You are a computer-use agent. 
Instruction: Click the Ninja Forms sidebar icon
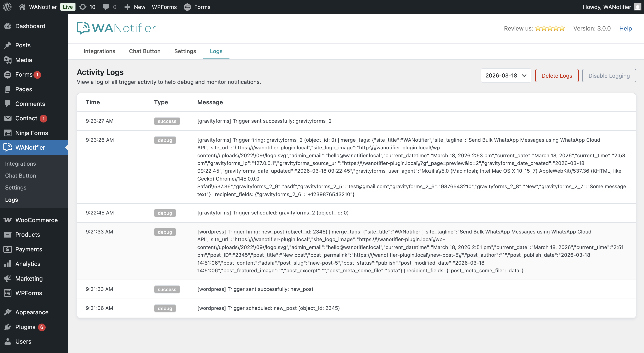click(x=8, y=133)
